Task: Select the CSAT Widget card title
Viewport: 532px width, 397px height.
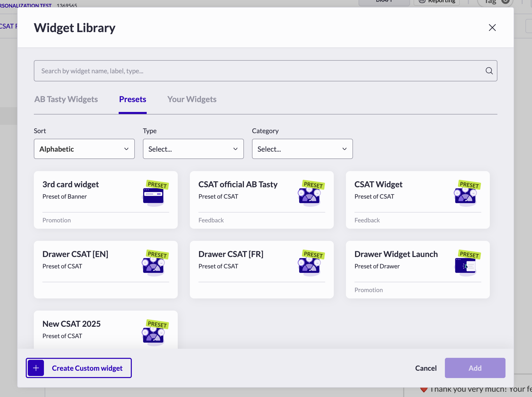Action: pyautogui.click(x=378, y=184)
